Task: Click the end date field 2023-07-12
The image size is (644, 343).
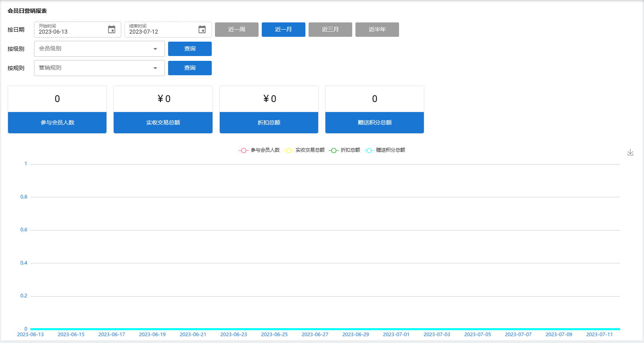Action: tap(168, 30)
